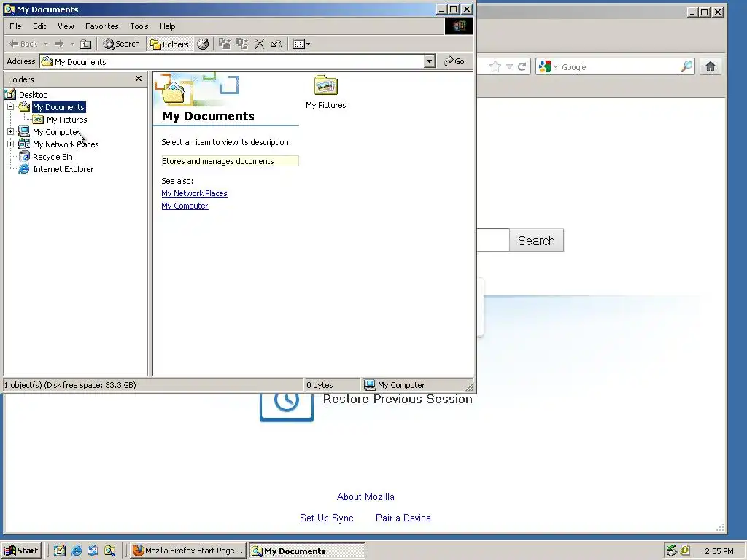Open the Views dropdown button
The image size is (747, 560).
(301, 44)
